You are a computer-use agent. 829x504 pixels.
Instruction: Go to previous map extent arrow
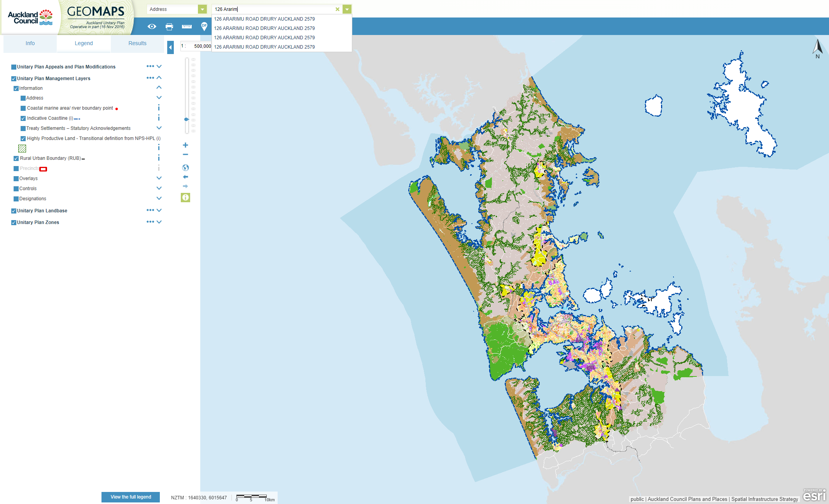(185, 177)
